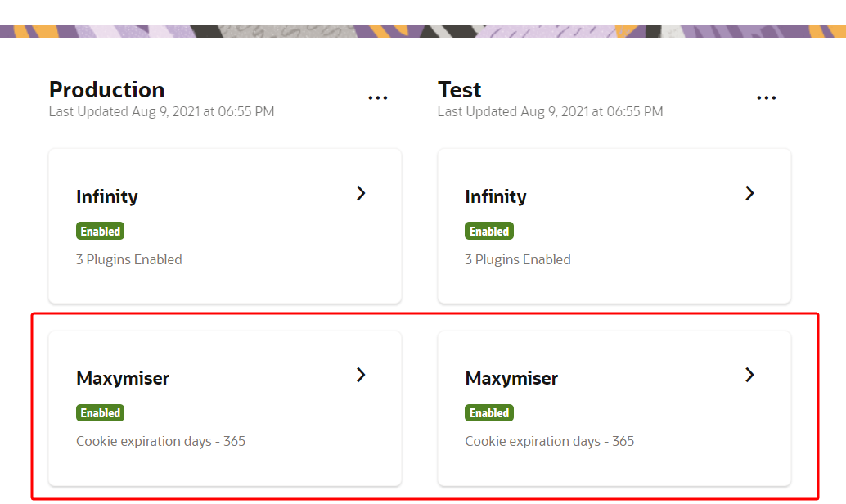This screenshot has width=846, height=504.
Task: Open the Production environment more options menu
Action: coord(377,97)
